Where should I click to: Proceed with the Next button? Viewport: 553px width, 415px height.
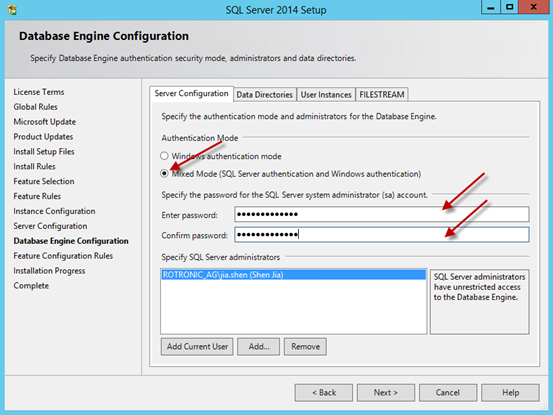[x=386, y=393]
